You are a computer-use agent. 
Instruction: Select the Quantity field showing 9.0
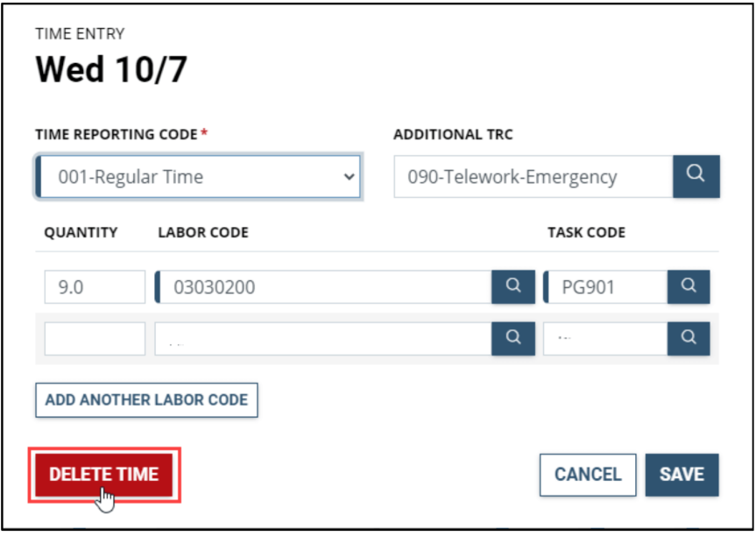point(94,286)
